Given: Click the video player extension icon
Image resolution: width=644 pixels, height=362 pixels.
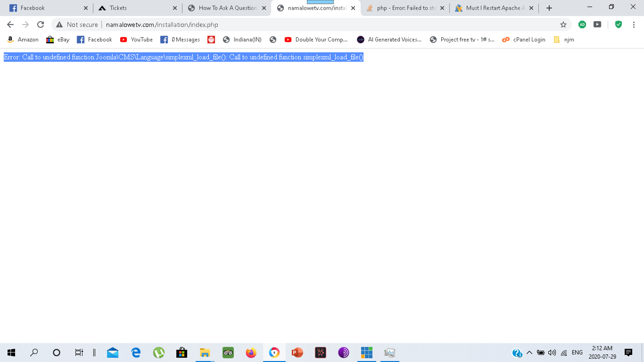Looking at the screenshot, I should tap(597, 25).
